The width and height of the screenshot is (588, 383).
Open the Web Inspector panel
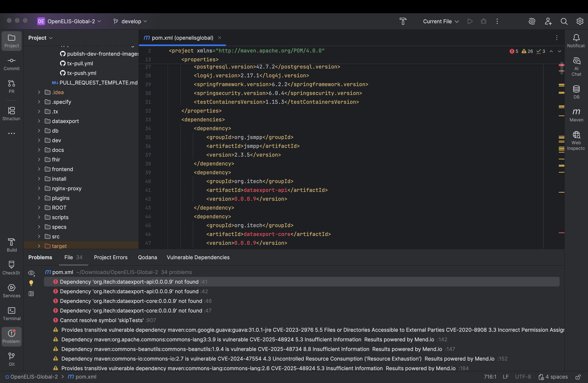point(576,140)
